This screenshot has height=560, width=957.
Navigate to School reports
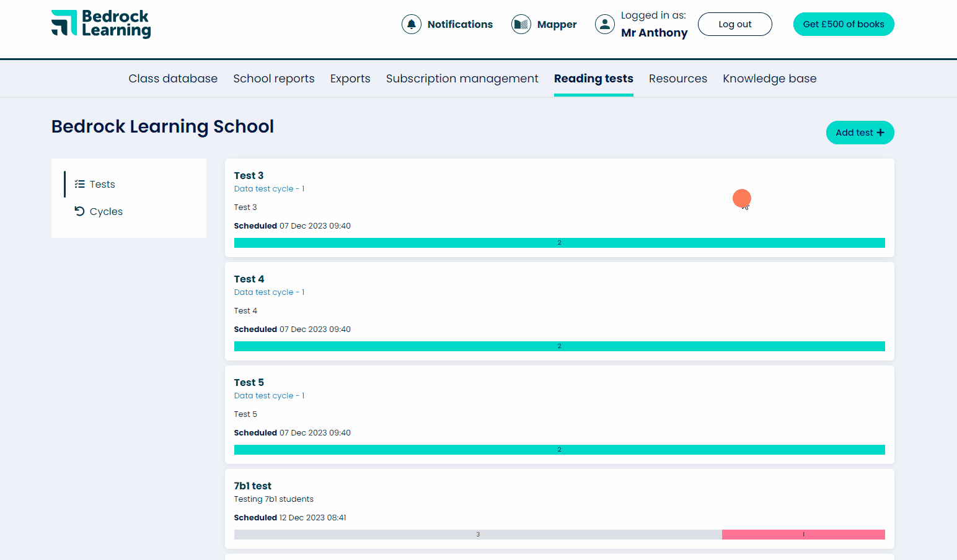point(274,78)
